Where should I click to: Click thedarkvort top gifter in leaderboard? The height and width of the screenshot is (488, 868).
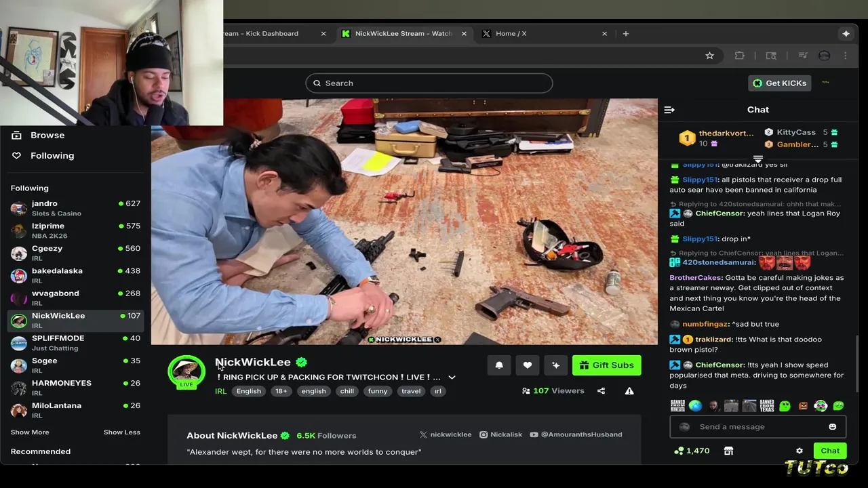[x=717, y=138]
